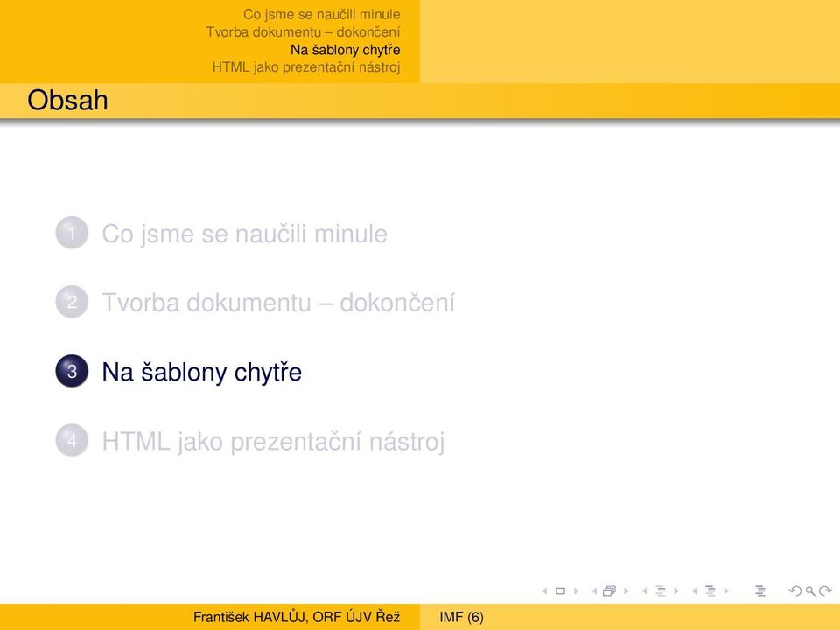Click the go forward curved arrow

pos(825,591)
